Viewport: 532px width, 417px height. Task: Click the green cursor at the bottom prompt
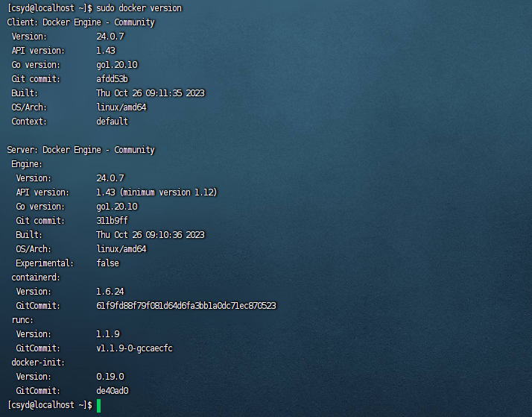point(98,405)
